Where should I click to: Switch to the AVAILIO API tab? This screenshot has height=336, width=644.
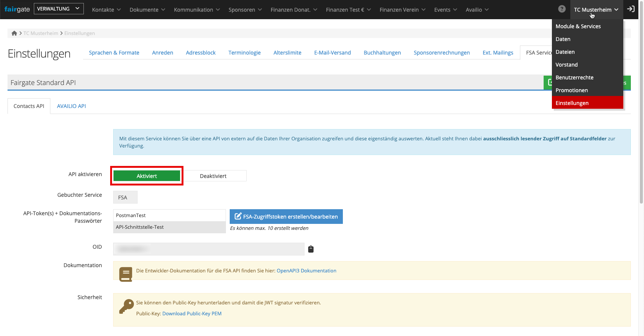pyautogui.click(x=71, y=106)
